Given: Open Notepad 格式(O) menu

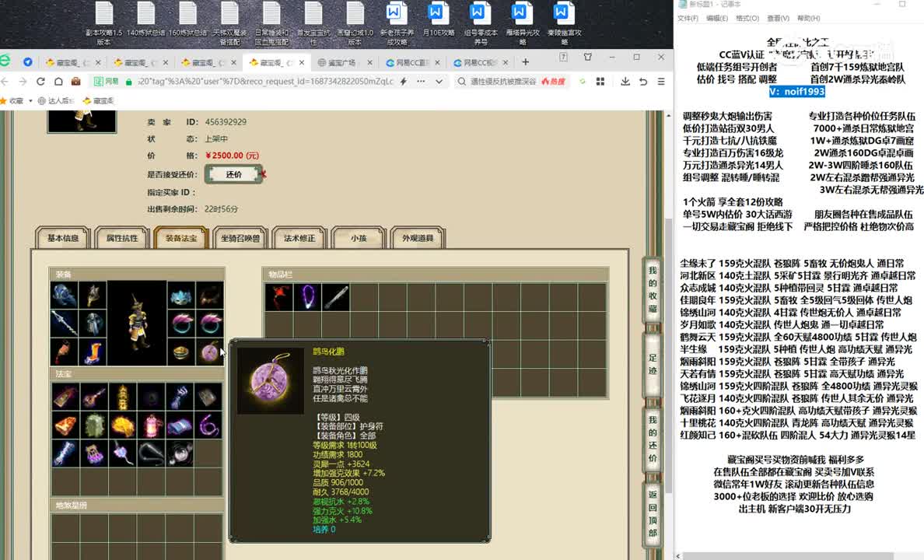Looking at the screenshot, I should click(x=747, y=18).
